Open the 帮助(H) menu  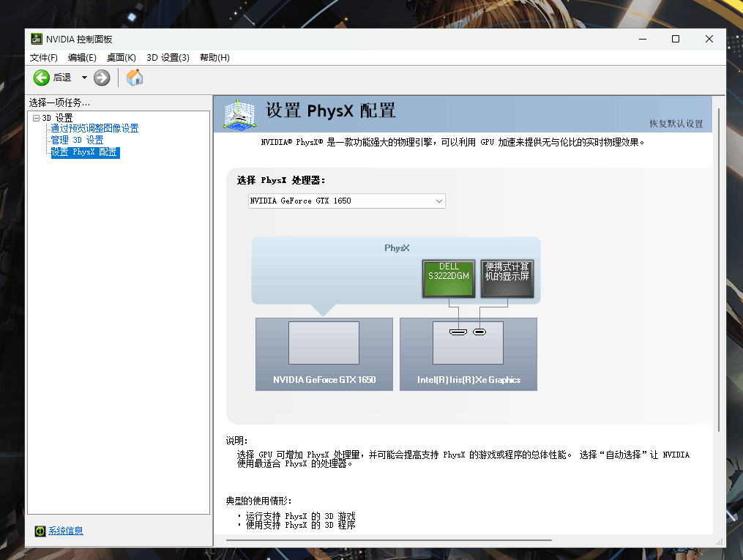(x=214, y=58)
